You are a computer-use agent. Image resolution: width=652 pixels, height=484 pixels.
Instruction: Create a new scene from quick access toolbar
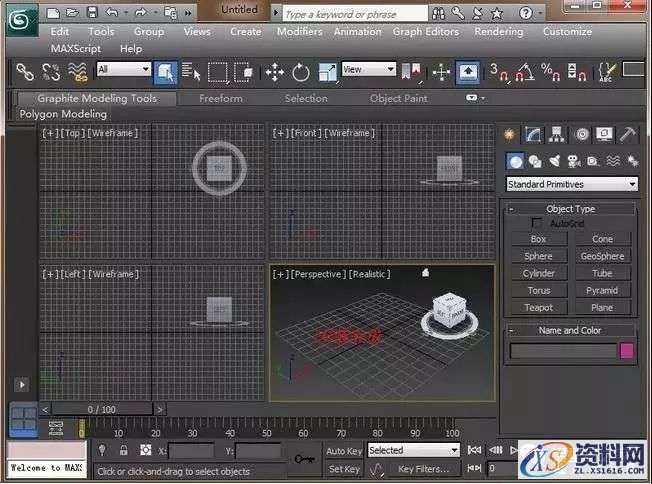tap(53, 13)
